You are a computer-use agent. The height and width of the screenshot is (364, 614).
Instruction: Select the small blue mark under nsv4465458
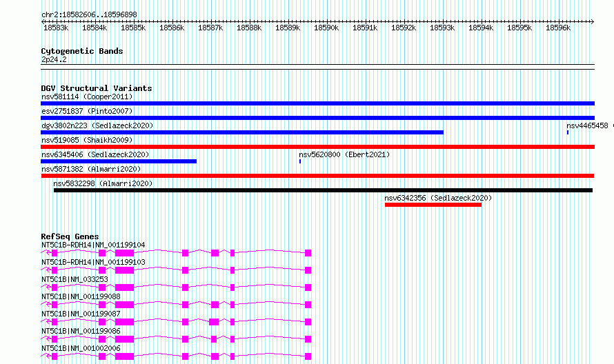(x=568, y=132)
